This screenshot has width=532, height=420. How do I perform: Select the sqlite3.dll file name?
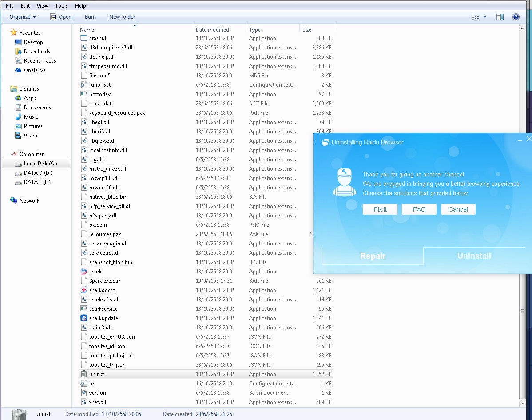coord(100,328)
